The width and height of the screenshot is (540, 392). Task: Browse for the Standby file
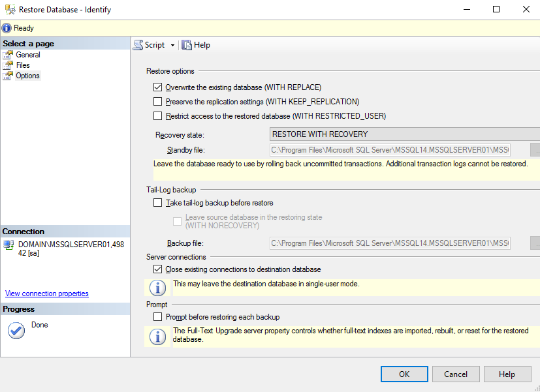[535, 150]
